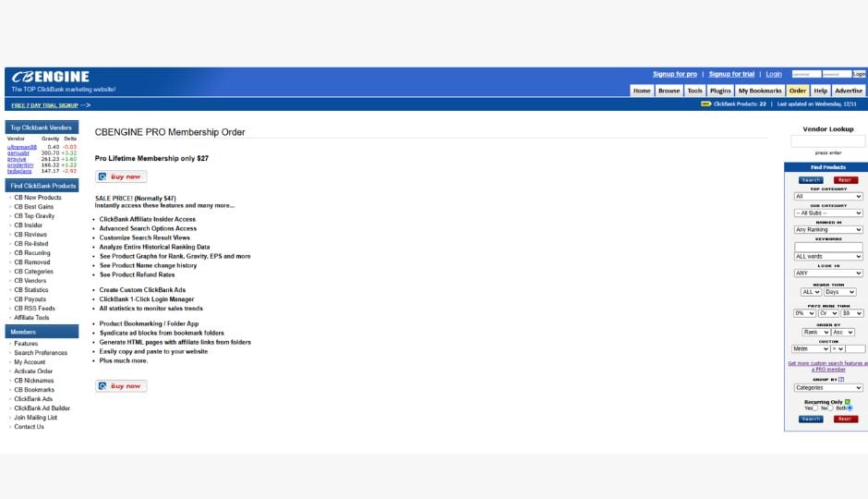Open Contact Us under Members
Screen dimensions: 868x499
[29, 427]
